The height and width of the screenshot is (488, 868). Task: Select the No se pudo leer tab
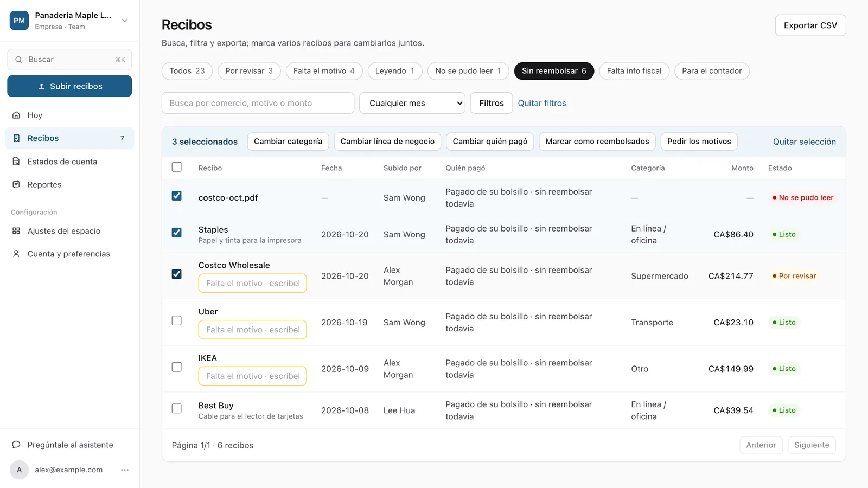pos(468,71)
